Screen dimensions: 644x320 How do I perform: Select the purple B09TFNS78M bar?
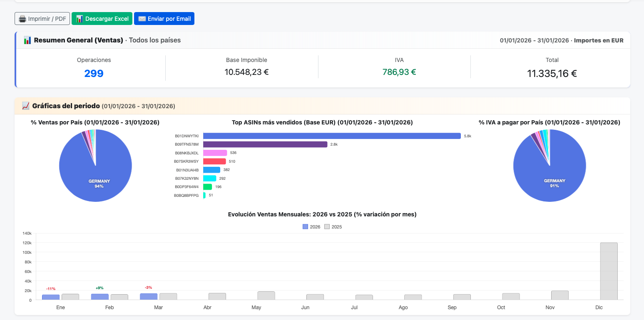click(265, 144)
